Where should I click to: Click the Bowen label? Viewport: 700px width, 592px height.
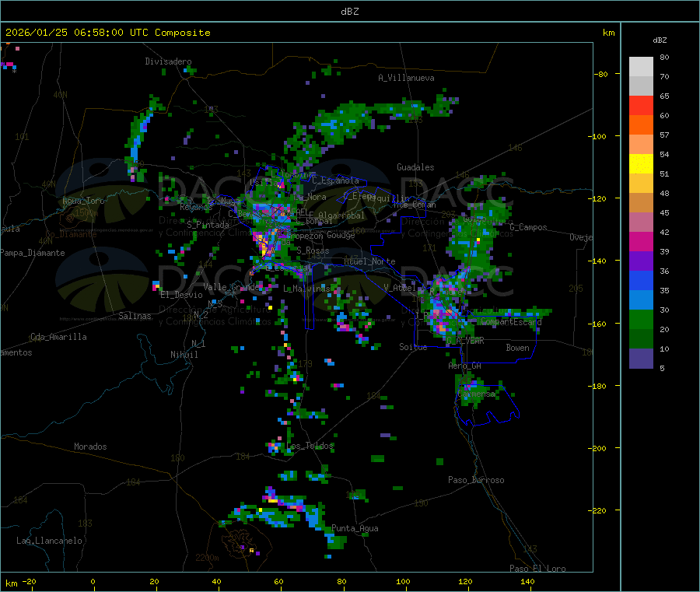(518, 348)
